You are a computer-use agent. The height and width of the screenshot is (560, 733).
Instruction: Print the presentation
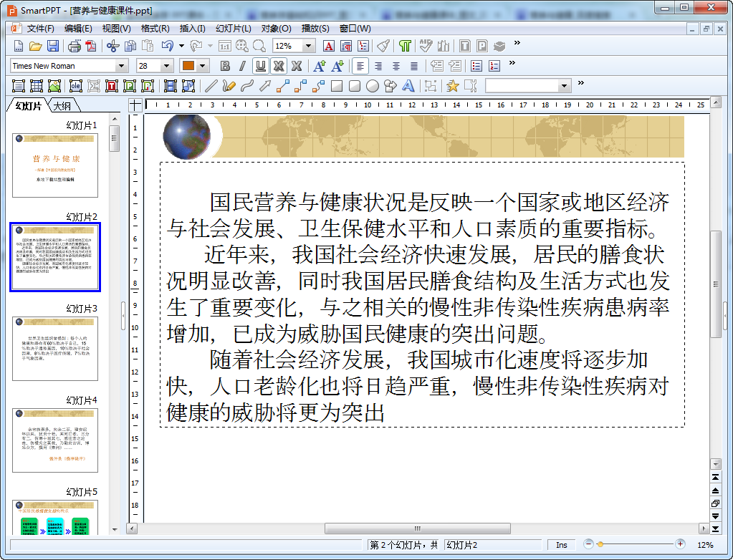click(x=75, y=46)
